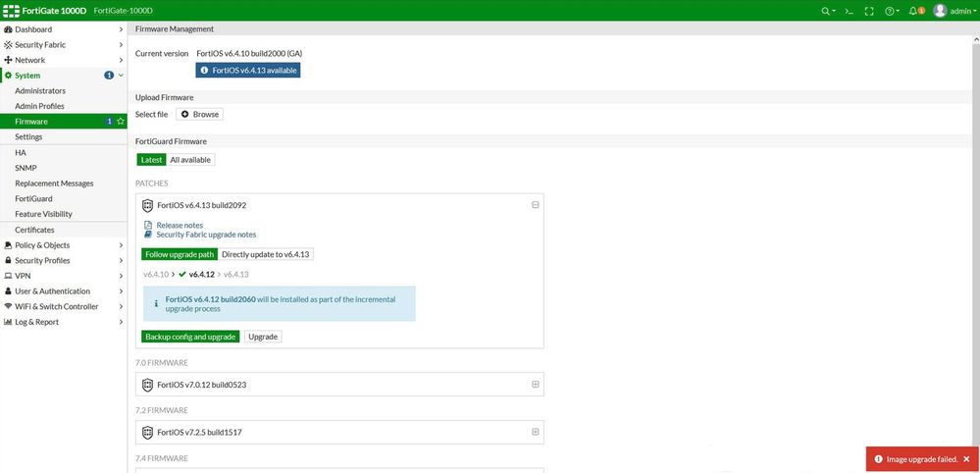980x473 pixels.
Task: Open the CLI console icon
Action: pyautogui.click(x=849, y=11)
